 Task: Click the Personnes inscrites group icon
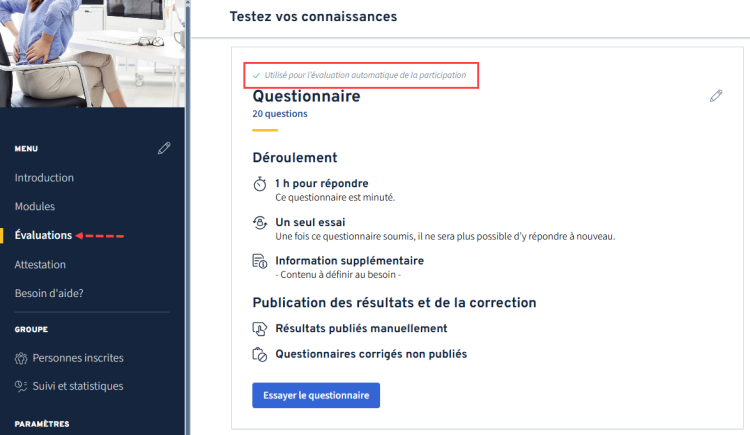(x=21, y=358)
